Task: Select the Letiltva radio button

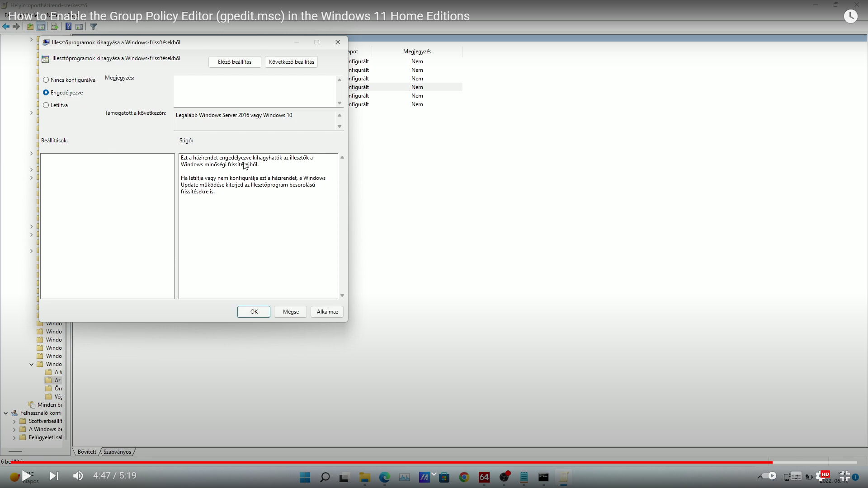Action: pos(46,105)
